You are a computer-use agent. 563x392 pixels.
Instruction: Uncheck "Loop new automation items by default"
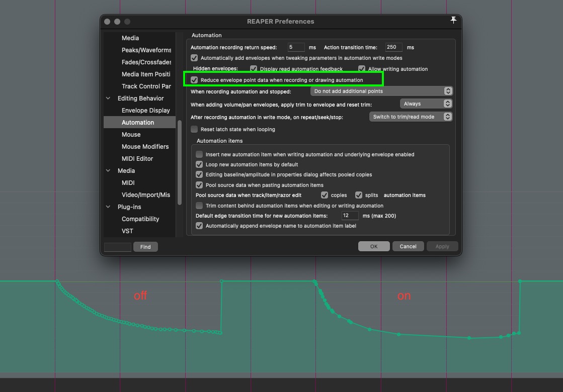coord(199,164)
